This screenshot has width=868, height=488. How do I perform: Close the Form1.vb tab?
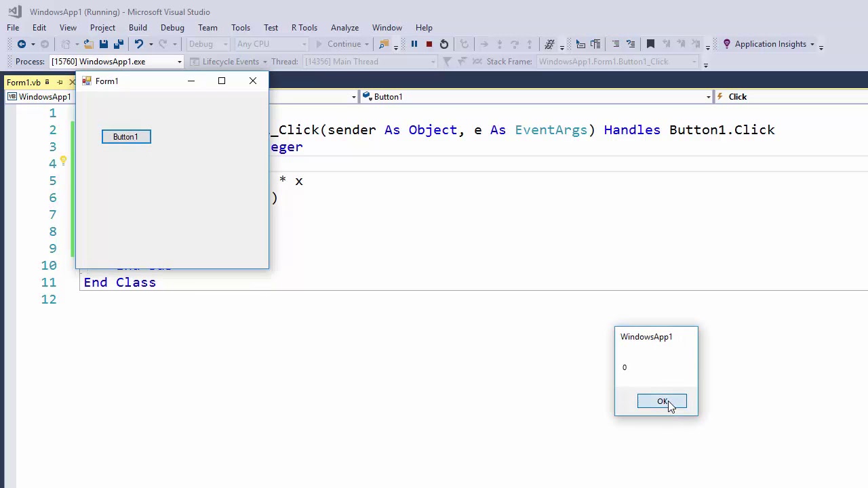click(x=72, y=82)
